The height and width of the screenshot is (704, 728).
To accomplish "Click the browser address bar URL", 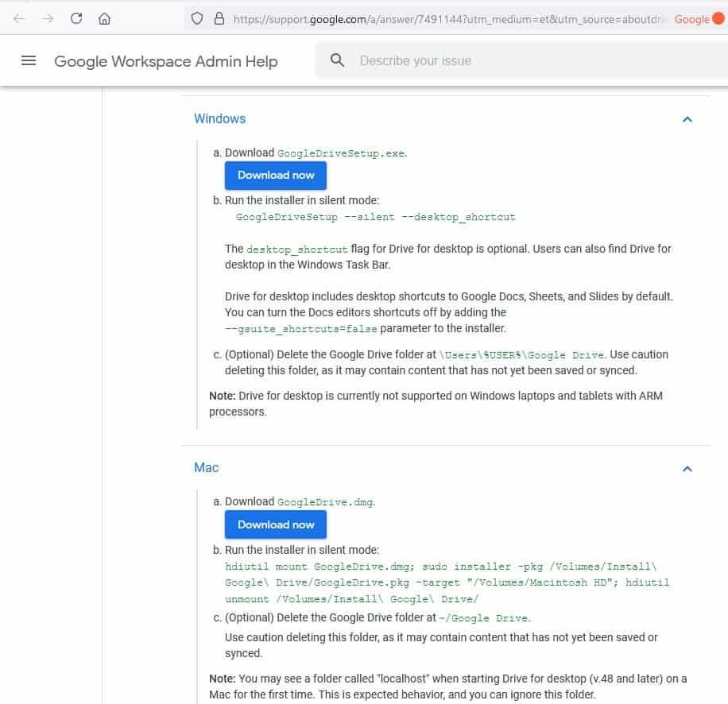I will [x=448, y=19].
